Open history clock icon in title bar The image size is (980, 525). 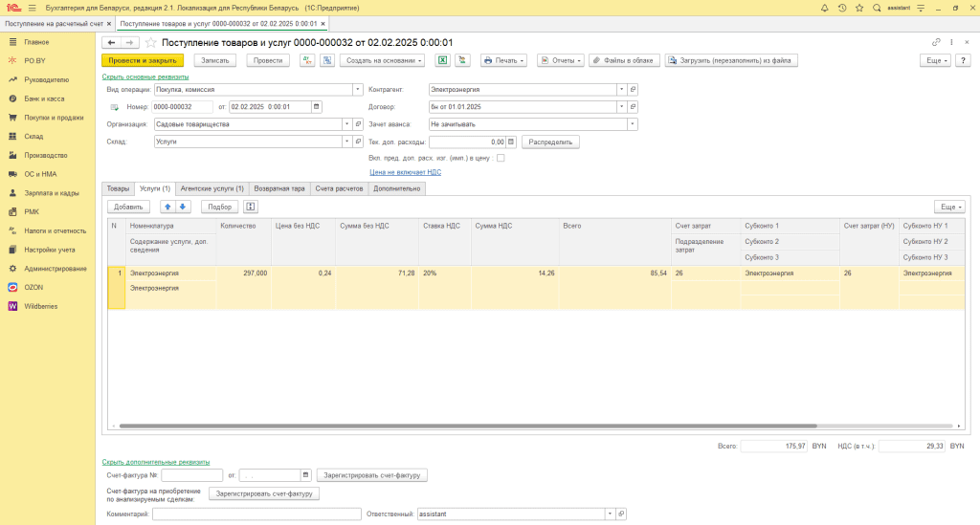coord(842,8)
